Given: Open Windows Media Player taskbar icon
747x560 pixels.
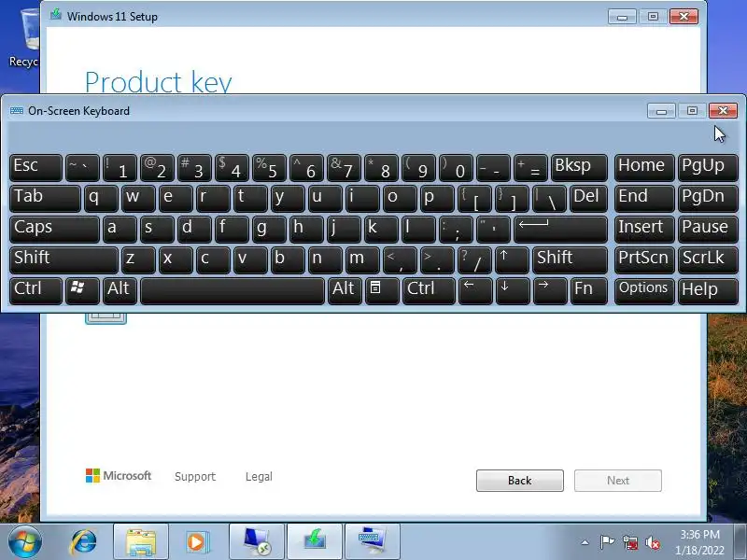Looking at the screenshot, I should [x=196, y=542].
